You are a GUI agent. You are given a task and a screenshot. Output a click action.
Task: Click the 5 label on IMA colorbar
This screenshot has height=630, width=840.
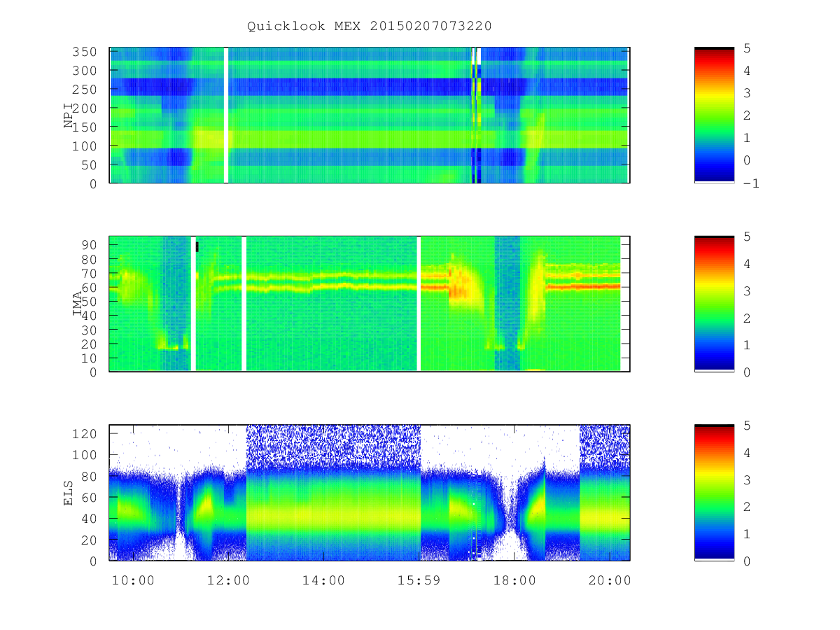[x=748, y=237]
